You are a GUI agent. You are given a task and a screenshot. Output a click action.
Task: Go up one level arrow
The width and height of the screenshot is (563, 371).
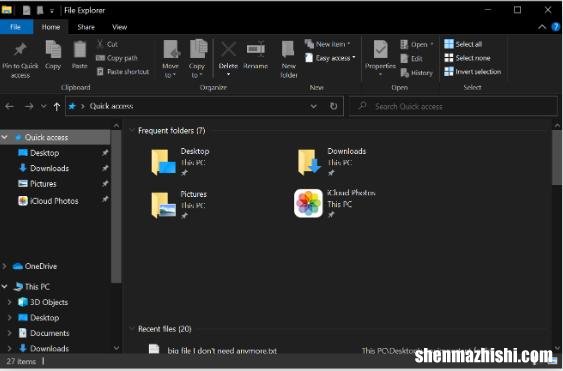click(x=56, y=106)
